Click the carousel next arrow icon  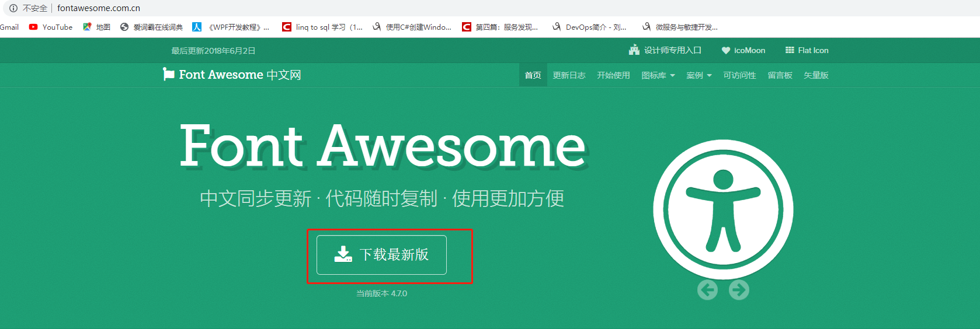point(739,290)
